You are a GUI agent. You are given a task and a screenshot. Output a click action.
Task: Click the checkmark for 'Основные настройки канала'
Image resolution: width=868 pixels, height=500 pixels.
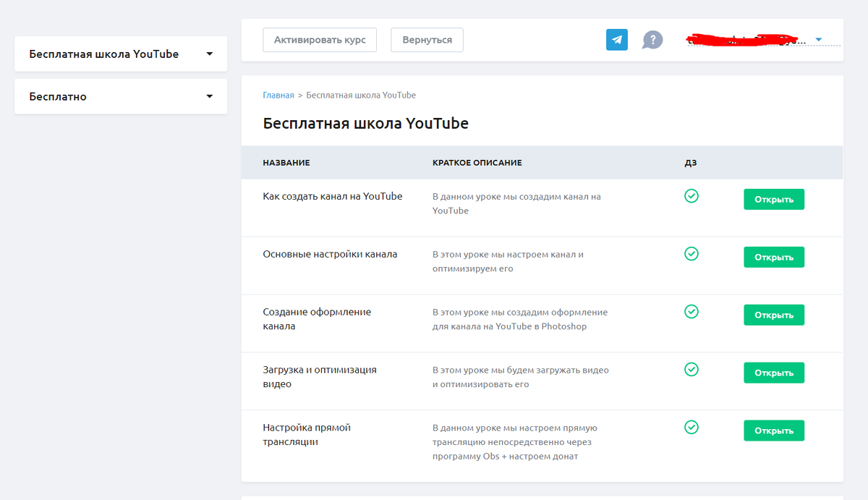(x=691, y=254)
